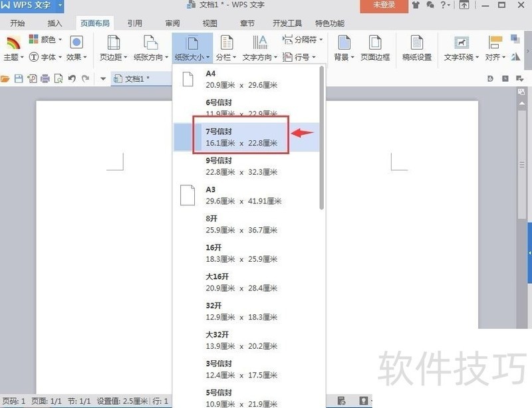Click the save disk icon

[19, 79]
